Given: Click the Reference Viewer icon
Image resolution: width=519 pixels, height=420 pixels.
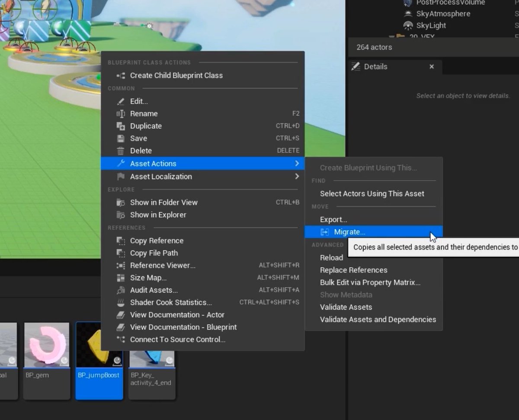Looking at the screenshot, I should pyautogui.click(x=121, y=266).
